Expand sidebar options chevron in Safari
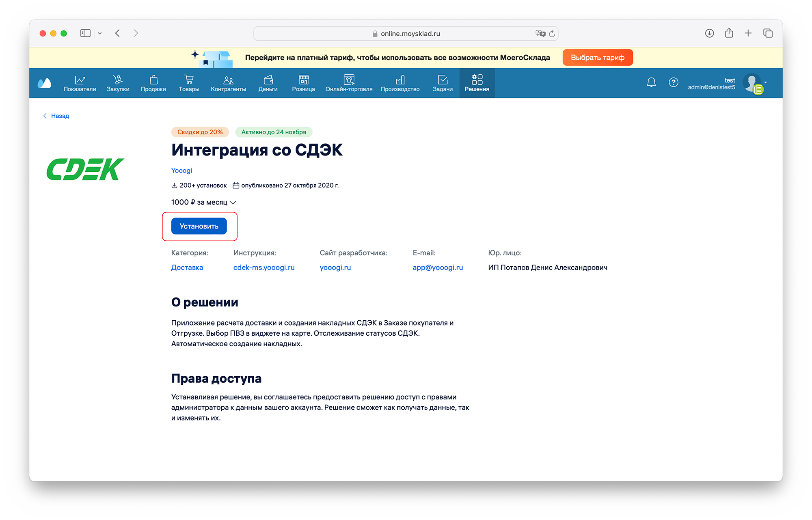Image resolution: width=812 pixels, height=520 pixels. pos(99,33)
